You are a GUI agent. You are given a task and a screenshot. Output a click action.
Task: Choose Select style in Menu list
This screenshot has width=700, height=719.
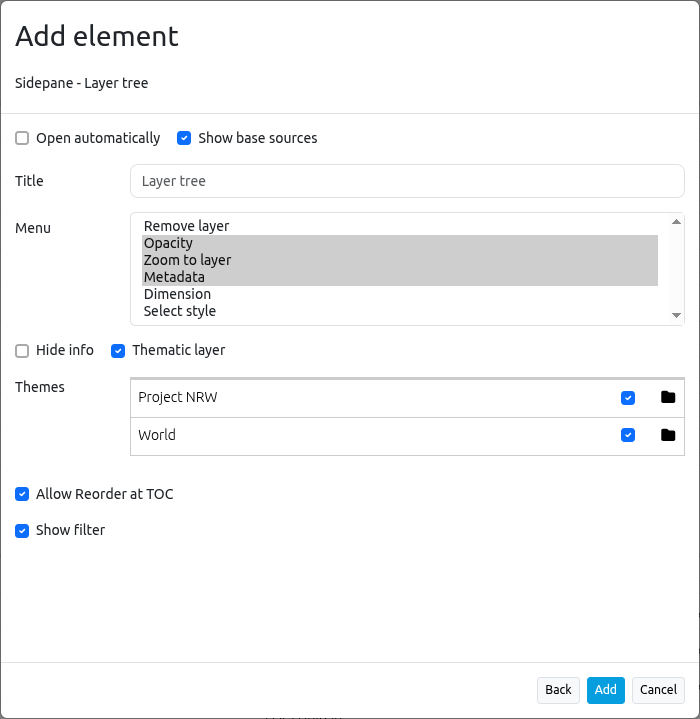[x=180, y=311]
